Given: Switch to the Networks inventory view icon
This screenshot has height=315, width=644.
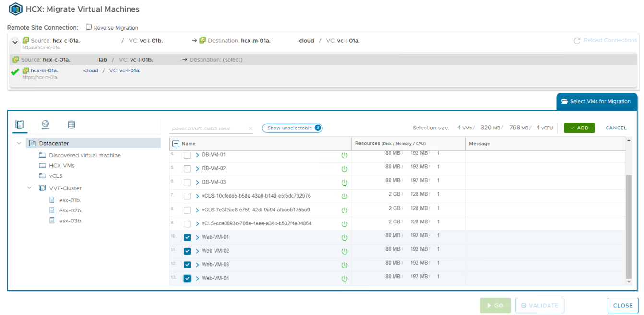Looking at the screenshot, I should (46, 125).
